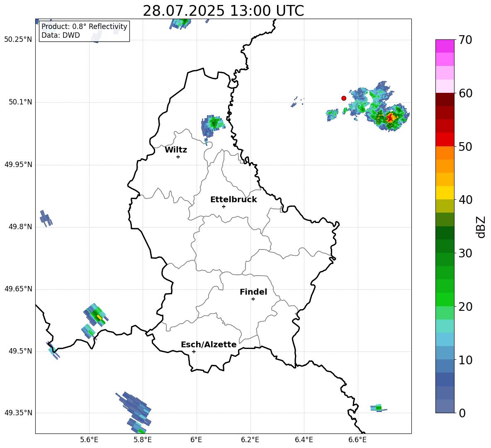
Task: Click the Esch/Alzette city label
Action: (x=209, y=344)
